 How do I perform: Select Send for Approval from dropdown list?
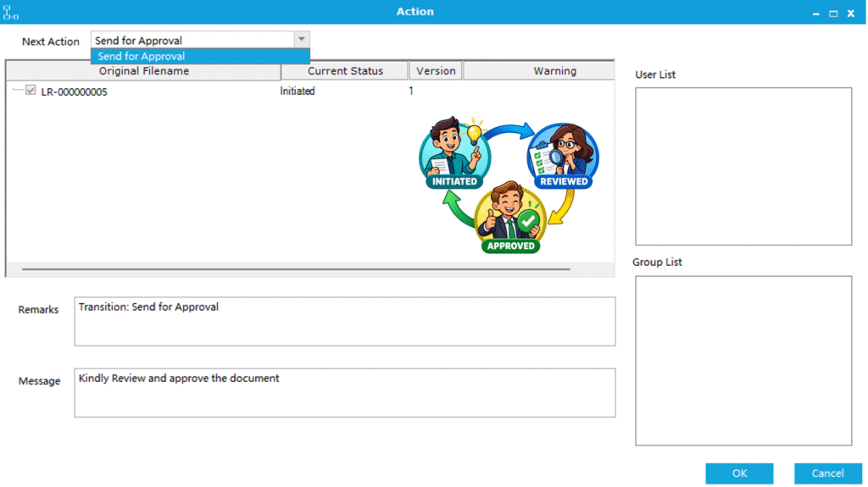(x=200, y=57)
